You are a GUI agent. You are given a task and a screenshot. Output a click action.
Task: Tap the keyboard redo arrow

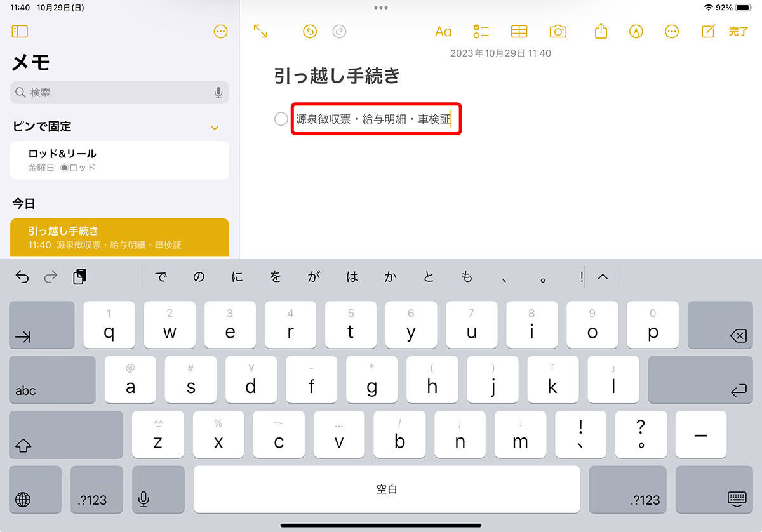coord(51,277)
